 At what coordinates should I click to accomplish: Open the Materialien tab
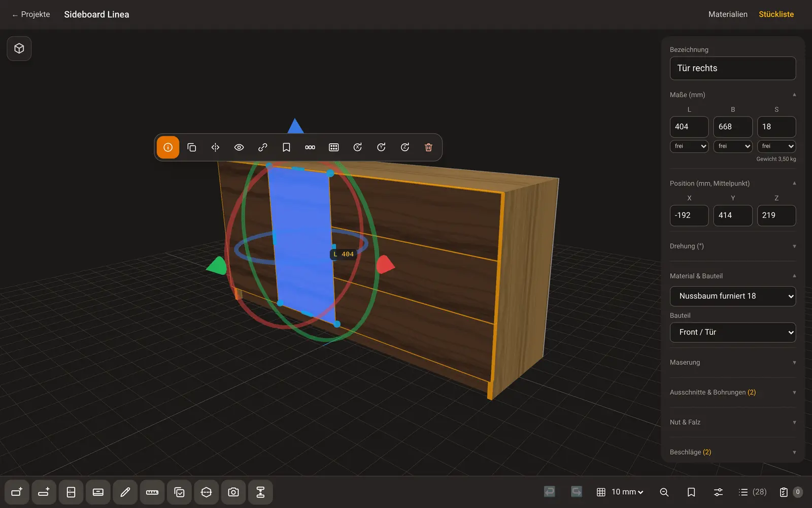coord(728,14)
